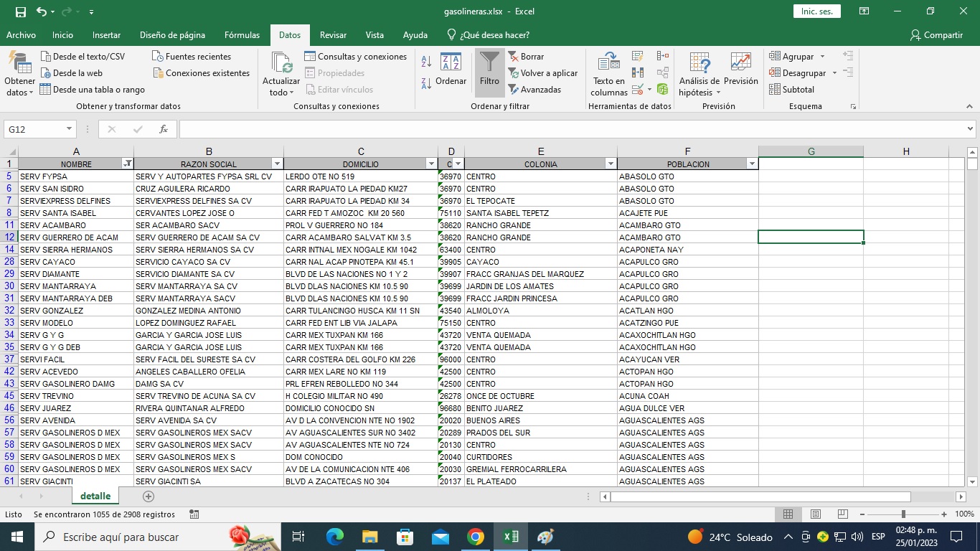Open filter dropdown for RAZON SOCIAL column
The width and height of the screenshot is (980, 551).
pos(277,164)
